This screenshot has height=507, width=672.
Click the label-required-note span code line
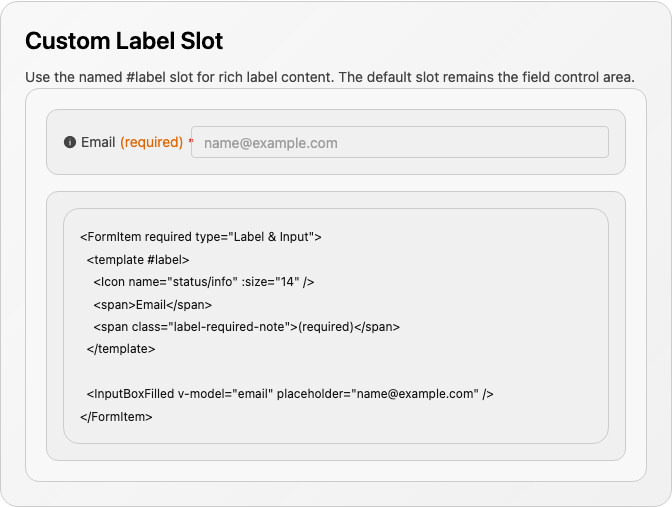coord(246,327)
